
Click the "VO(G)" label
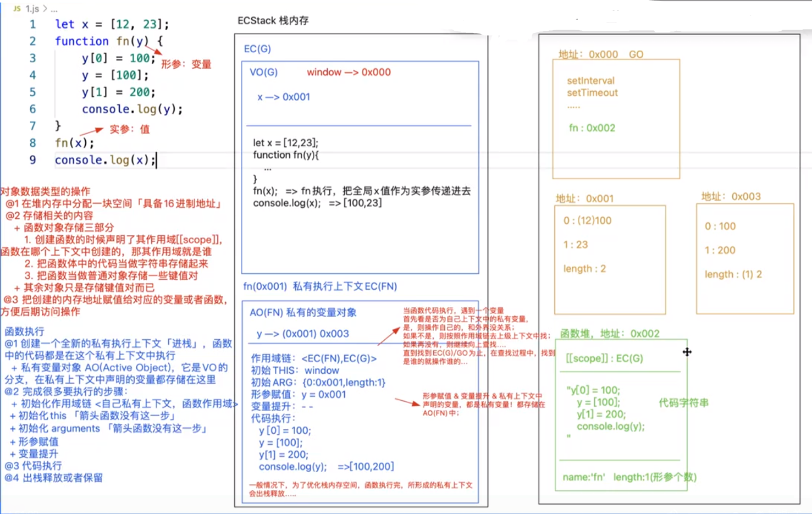point(263,72)
